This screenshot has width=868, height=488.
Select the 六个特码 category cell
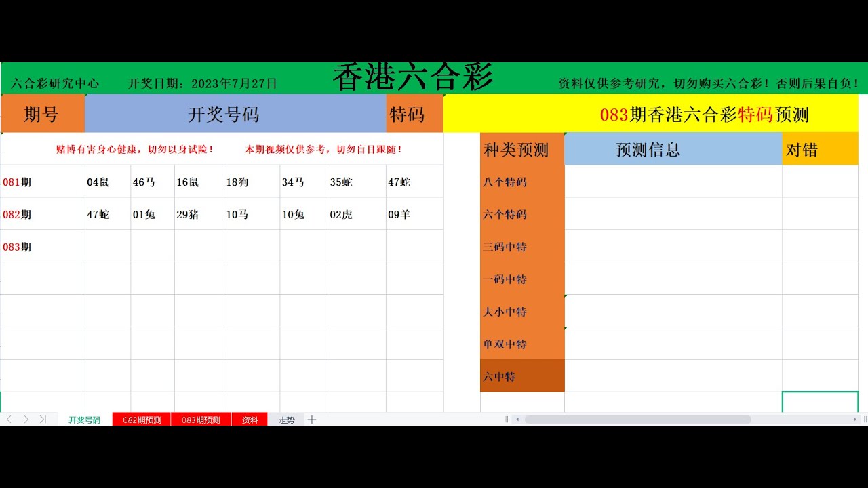pos(522,214)
